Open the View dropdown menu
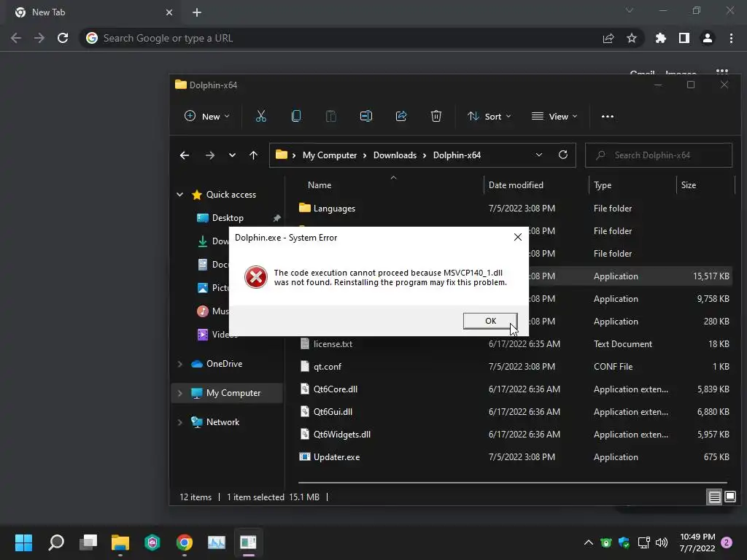The image size is (747, 560). [554, 116]
